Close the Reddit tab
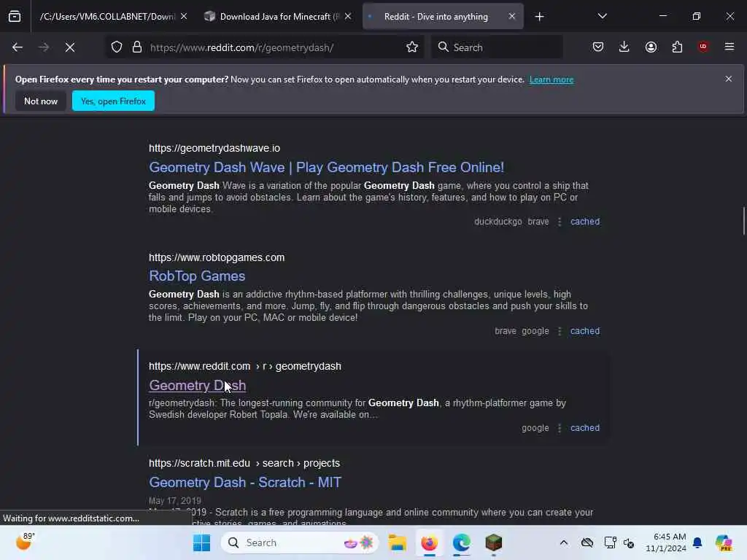Viewport: 747px width, 560px height. pyautogui.click(x=511, y=16)
